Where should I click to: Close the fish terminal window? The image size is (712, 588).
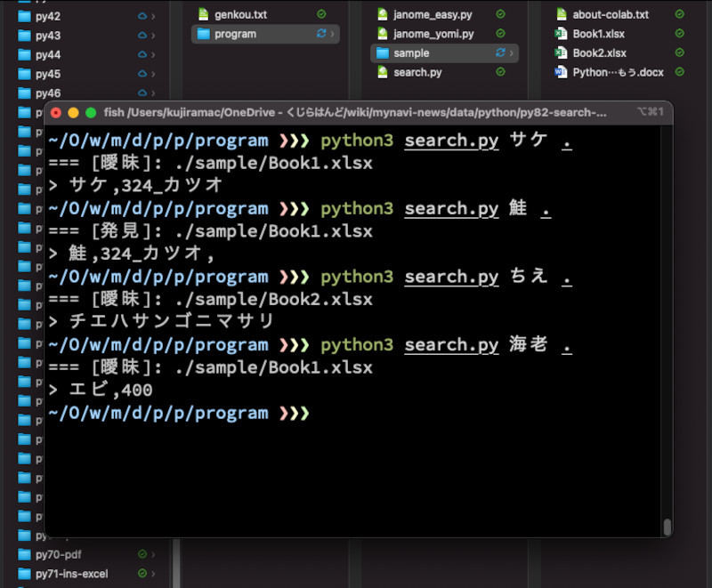(56, 112)
